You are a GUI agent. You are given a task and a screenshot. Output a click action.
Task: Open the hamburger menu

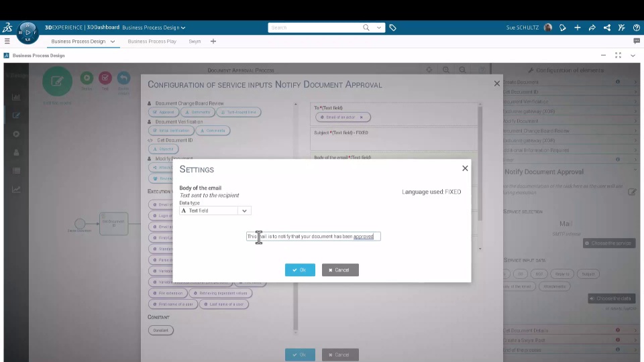tap(7, 41)
